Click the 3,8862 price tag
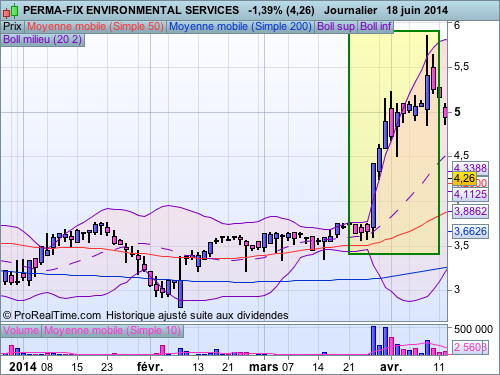 [x=470, y=211]
